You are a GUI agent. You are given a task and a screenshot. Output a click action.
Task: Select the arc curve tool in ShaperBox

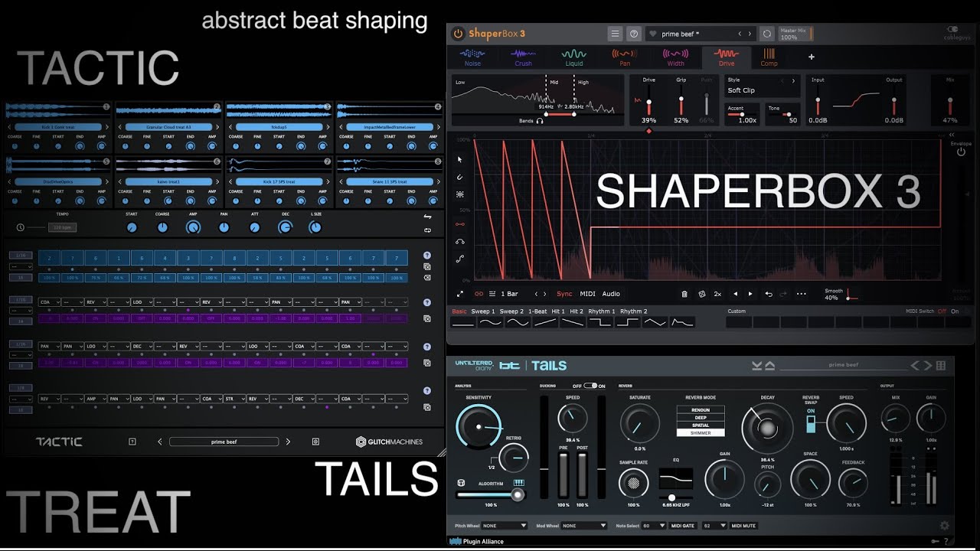tap(460, 242)
